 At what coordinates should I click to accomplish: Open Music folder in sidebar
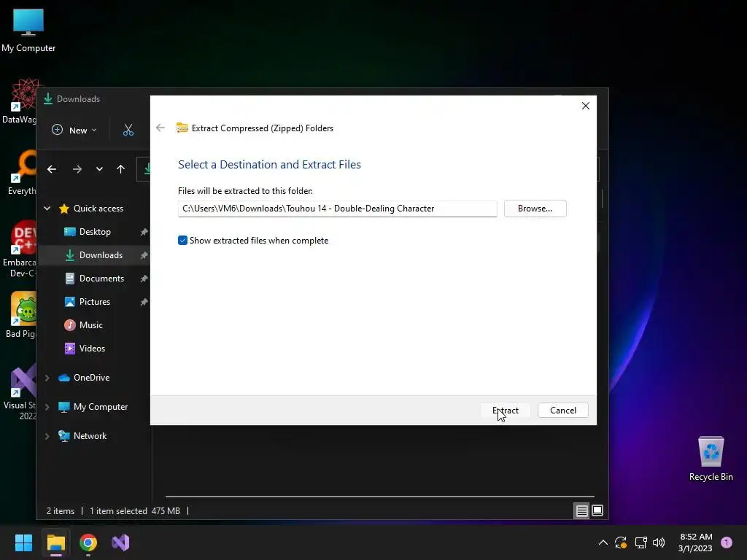point(90,325)
